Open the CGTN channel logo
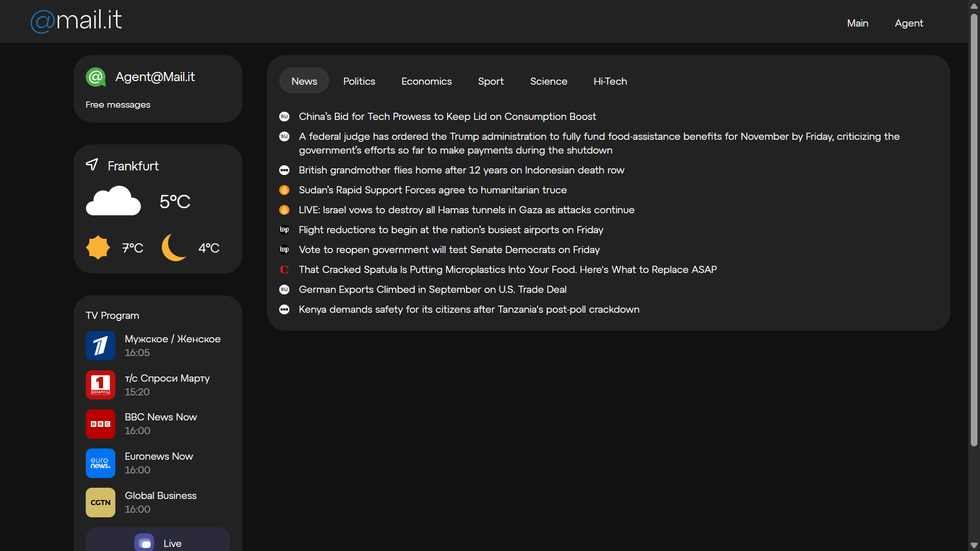980x551 pixels. point(101,503)
